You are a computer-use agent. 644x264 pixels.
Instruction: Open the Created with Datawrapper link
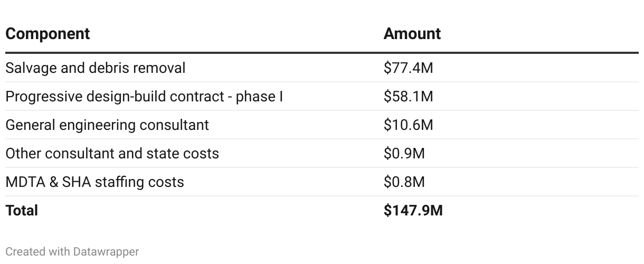point(72,252)
